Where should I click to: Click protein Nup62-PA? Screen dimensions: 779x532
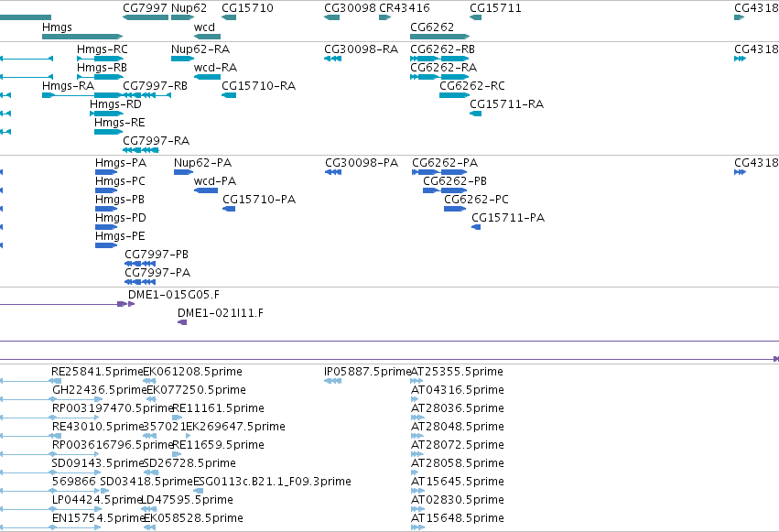pyautogui.click(x=202, y=163)
